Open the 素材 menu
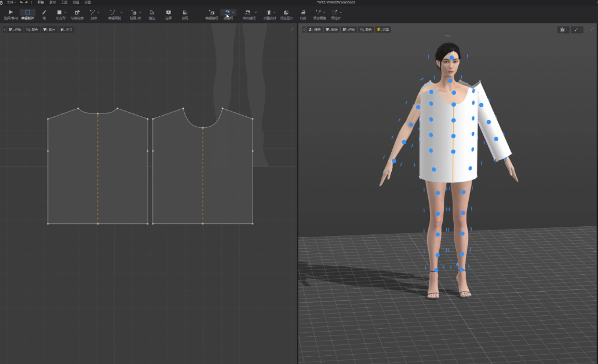 [x=52, y=2]
